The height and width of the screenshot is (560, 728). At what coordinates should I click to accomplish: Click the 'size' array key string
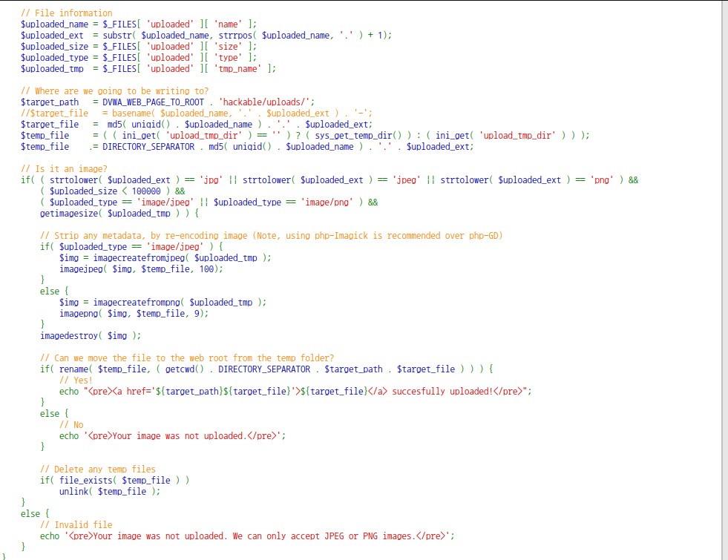click(x=228, y=47)
